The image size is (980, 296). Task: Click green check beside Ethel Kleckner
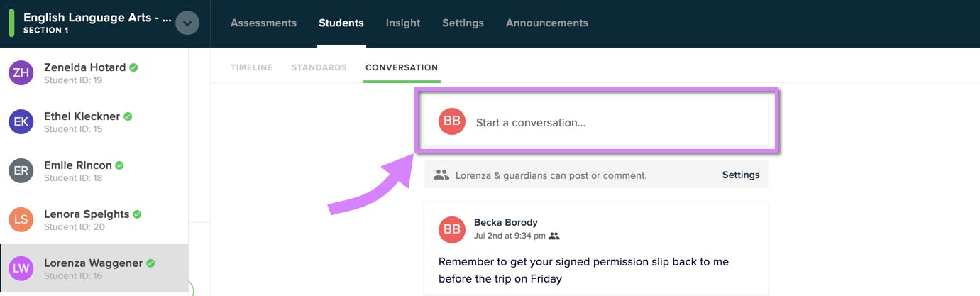[x=128, y=116]
